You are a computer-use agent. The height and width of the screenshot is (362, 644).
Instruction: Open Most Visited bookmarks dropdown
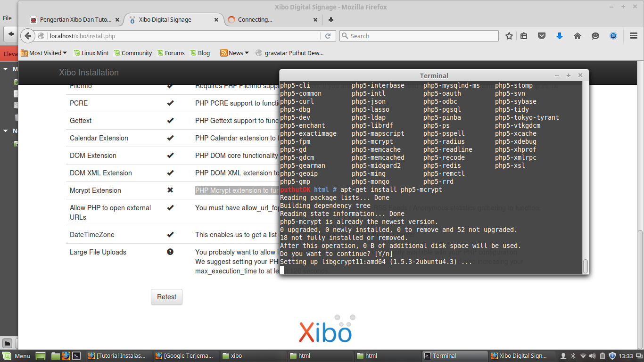[x=44, y=53]
